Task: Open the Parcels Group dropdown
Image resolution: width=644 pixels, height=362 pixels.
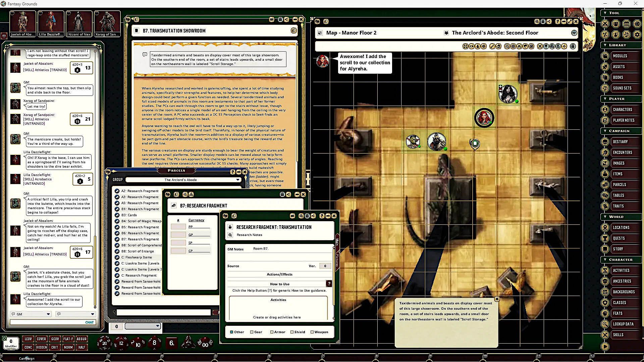Action: (x=183, y=180)
